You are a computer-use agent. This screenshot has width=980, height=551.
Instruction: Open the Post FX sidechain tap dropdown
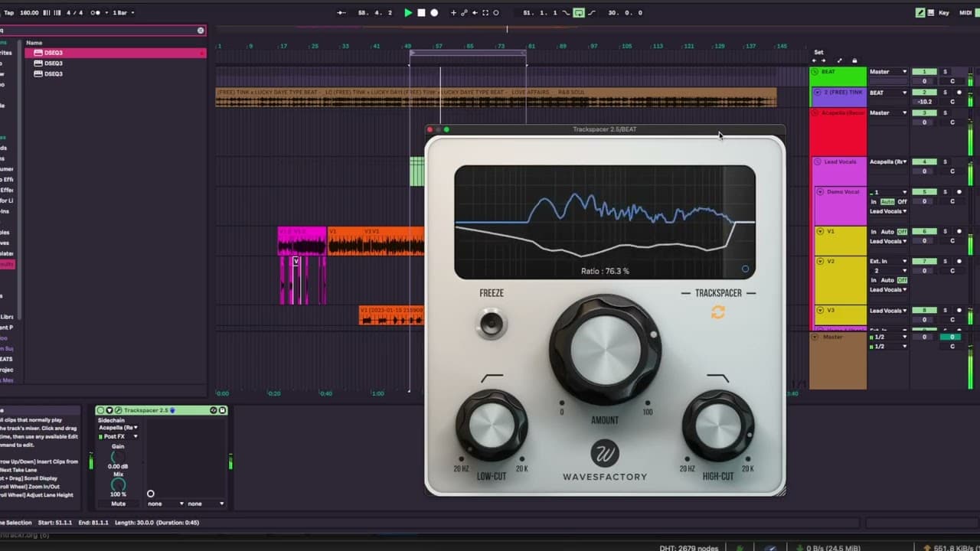tap(118, 437)
